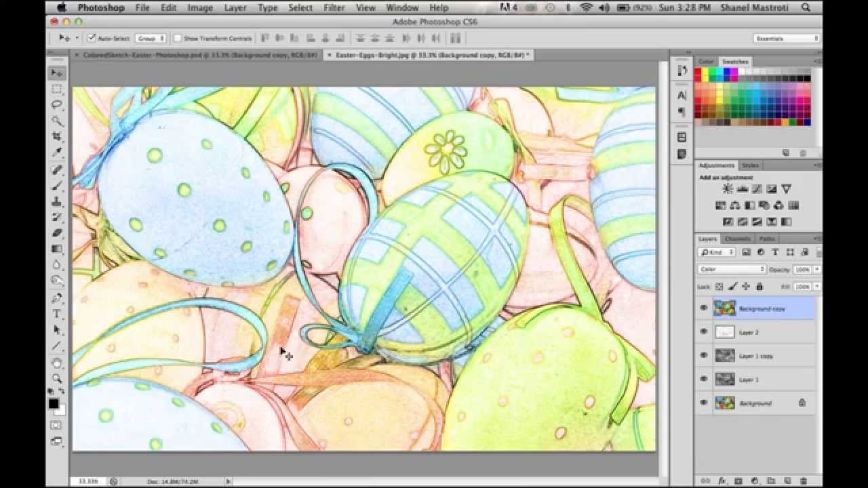Open the status bar info arrow menu
The width and height of the screenshot is (868, 488).
pyautogui.click(x=229, y=481)
